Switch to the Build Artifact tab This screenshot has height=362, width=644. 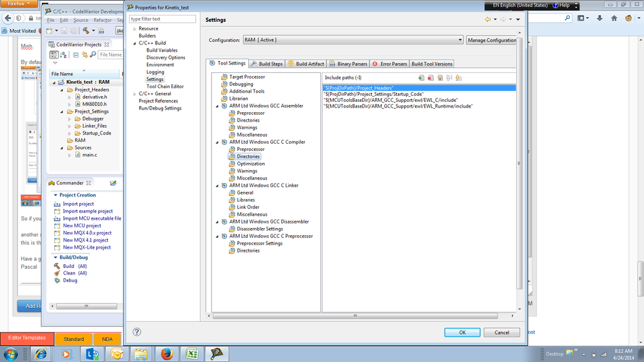click(306, 64)
